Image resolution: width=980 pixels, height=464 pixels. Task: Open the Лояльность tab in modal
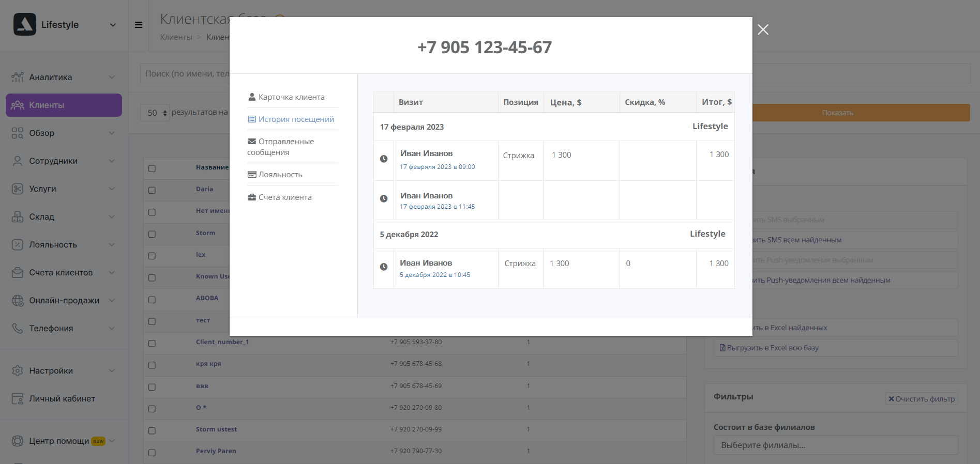point(280,175)
